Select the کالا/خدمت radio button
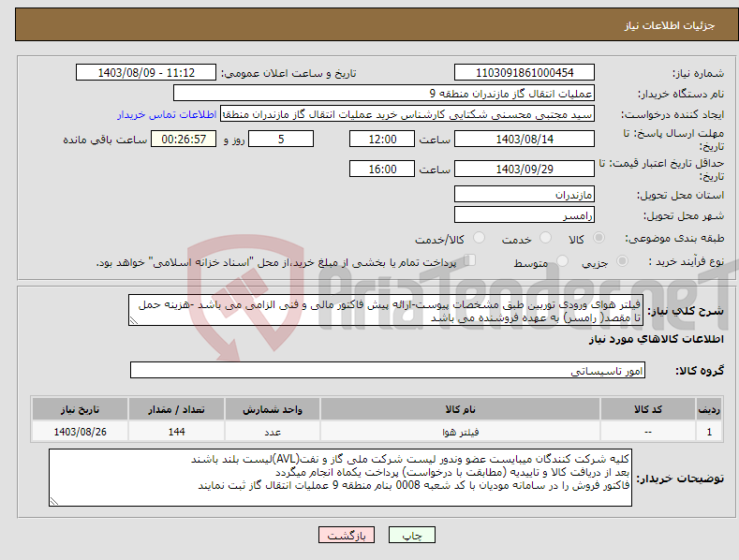739x560 pixels. [479, 238]
